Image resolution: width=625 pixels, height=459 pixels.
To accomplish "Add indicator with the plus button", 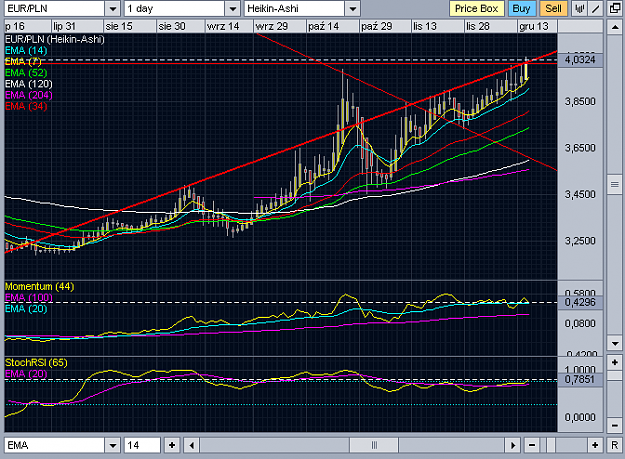I will pos(172,445).
